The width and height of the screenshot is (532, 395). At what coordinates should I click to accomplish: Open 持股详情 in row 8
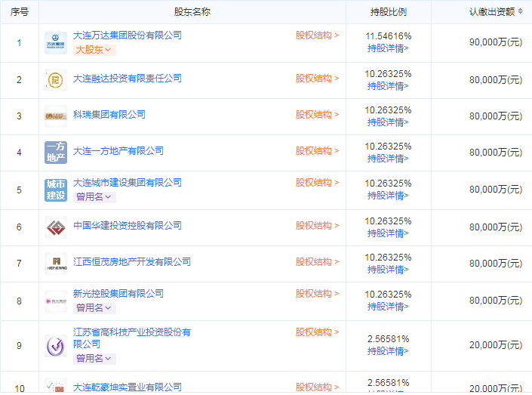pyautogui.click(x=388, y=307)
